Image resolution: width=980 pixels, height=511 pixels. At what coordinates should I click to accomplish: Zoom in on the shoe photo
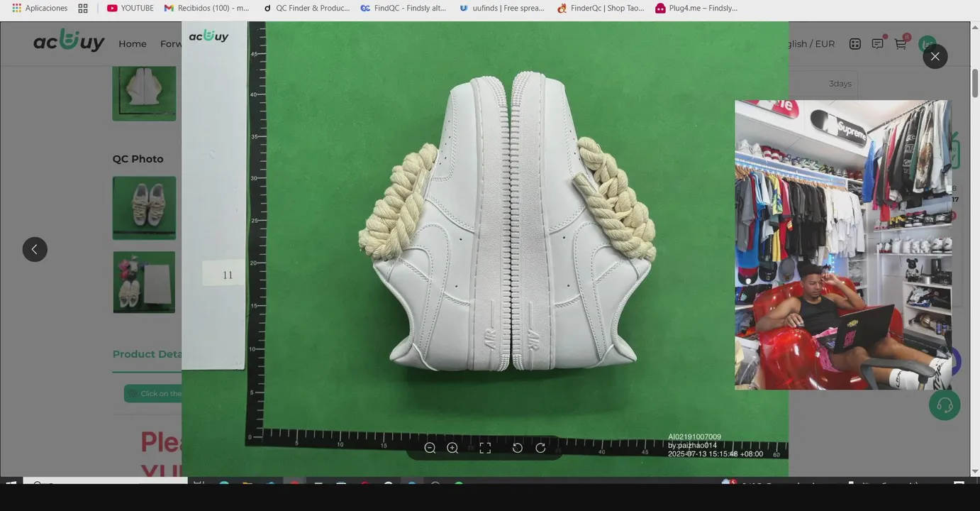[452, 448]
